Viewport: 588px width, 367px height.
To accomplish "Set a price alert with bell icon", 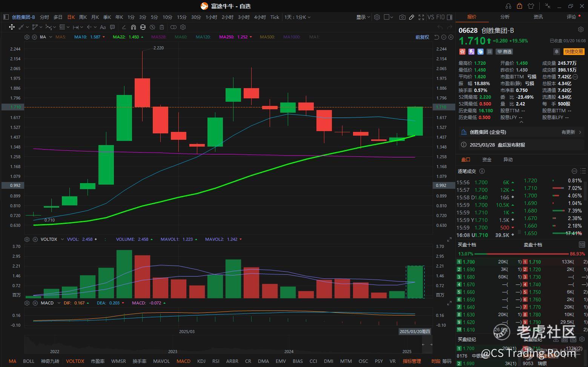I will coord(557,52).
